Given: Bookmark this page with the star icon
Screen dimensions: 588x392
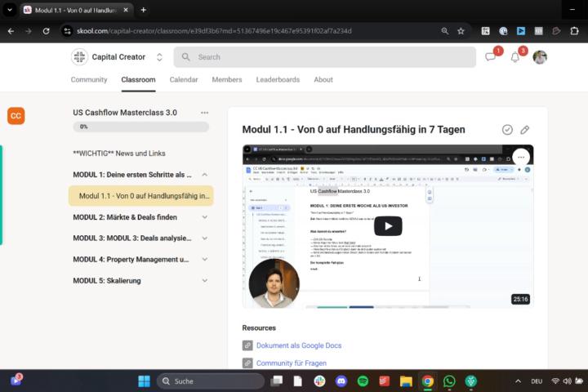Looking at the screenshot, I should coord(461,31).
